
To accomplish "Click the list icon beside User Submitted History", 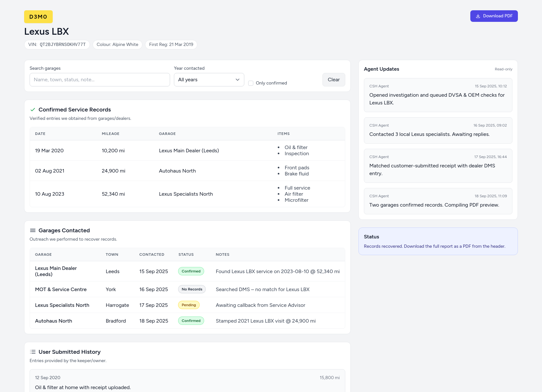I will tap(32, 352).
